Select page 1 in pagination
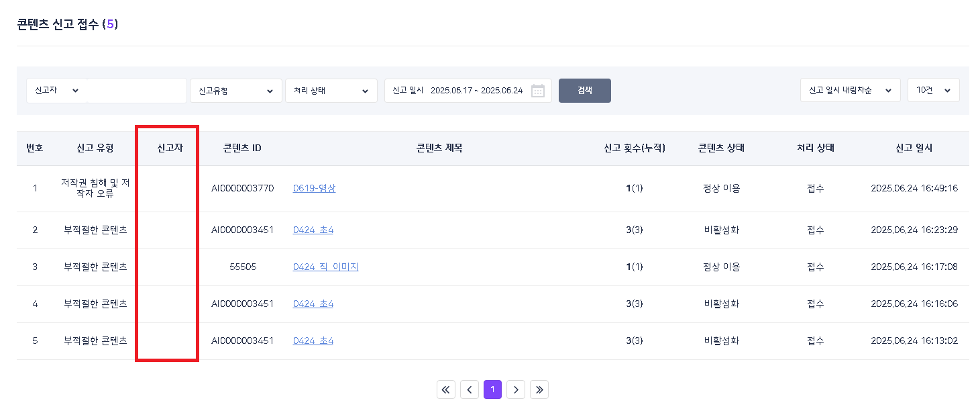 tap(492, 390)
